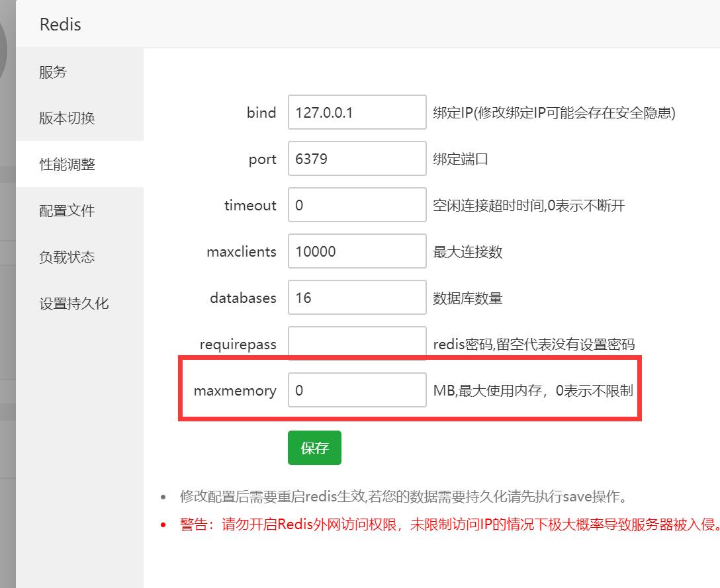Image resolution: width=720 pixels, height=588 pixels.
Task: Click the MB,最大使用内存 description text
Action: [x=533, y=391]
